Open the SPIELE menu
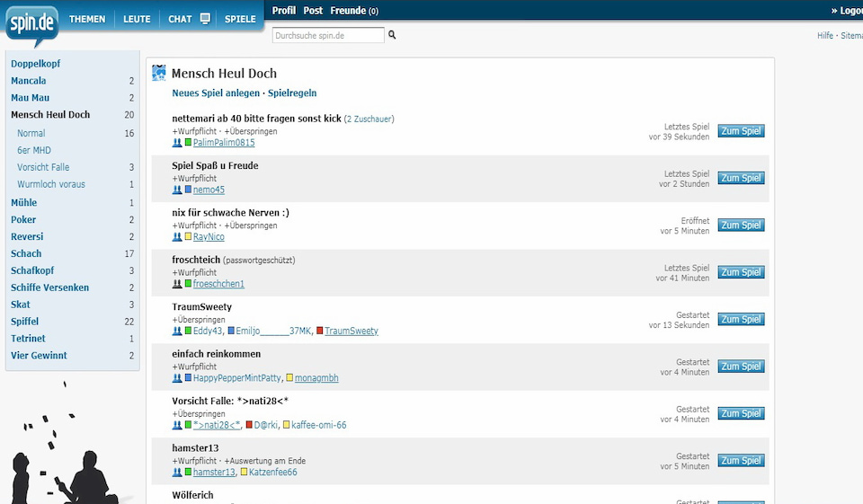This screenshot has height=504, width=863. click(x=240, y=19)
